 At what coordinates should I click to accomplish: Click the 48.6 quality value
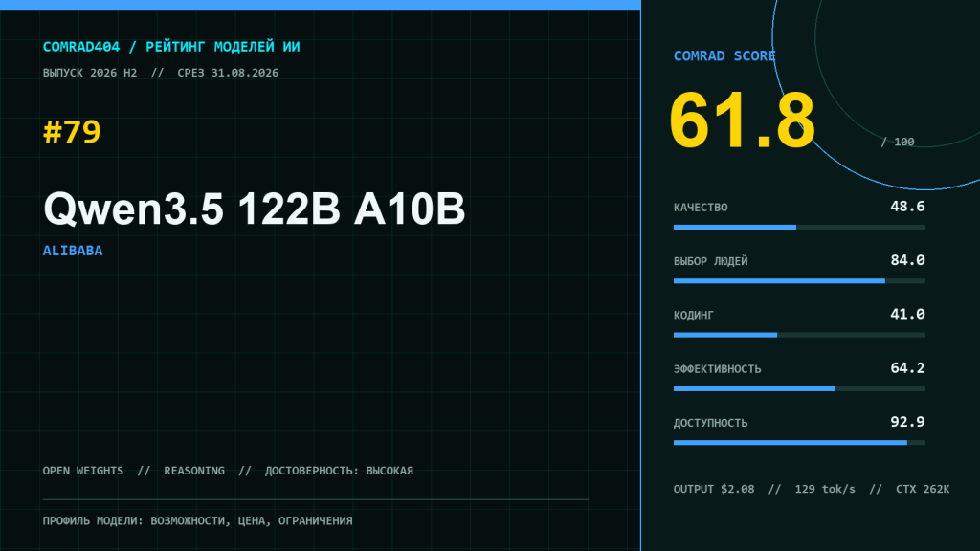pyautogui.click(x=907, y=207)
